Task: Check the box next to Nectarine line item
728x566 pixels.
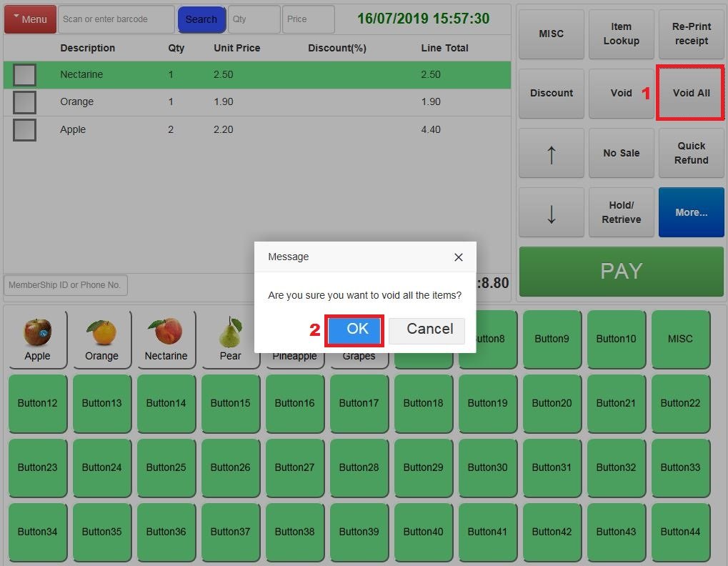Action: [x=24, y=74]
